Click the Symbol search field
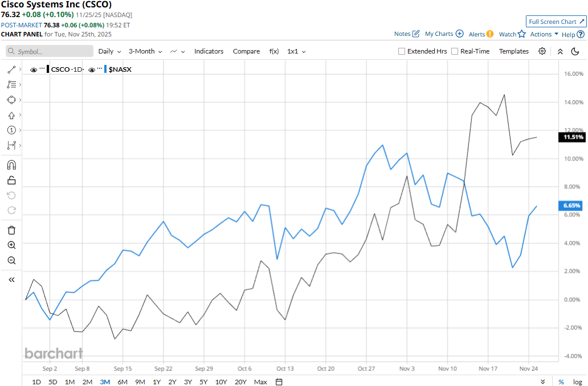The image size is (588, 386). [x=50, y=51]
